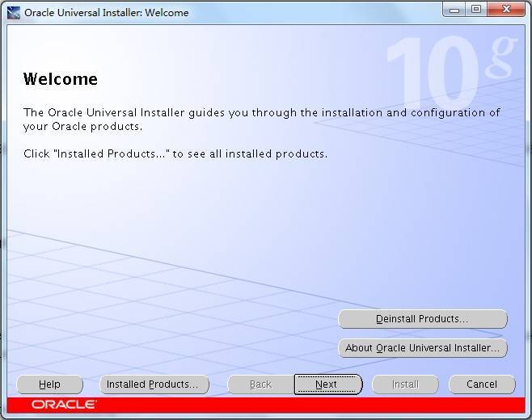Close the Oracle Universal Installer window

point(505,10)
